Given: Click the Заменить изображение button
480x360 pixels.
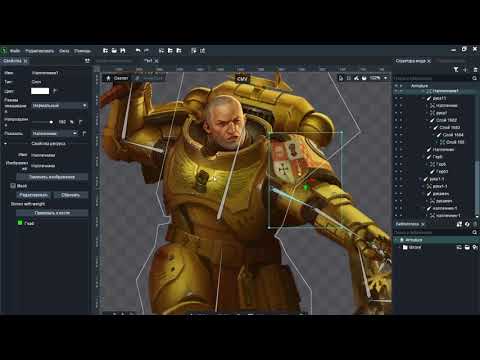Looking at the screenshot, I should point(52,177).
